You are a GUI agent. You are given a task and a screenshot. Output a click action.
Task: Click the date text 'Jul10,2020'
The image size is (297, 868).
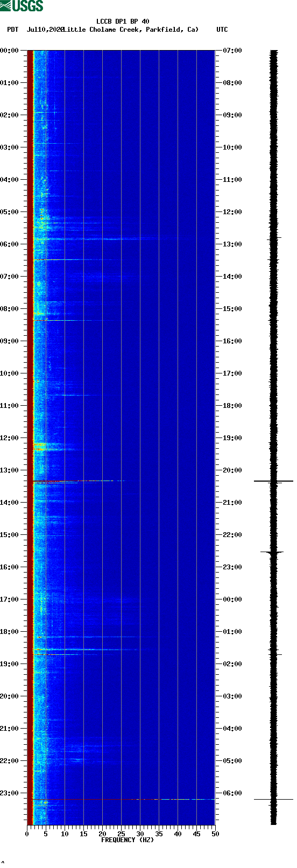45,30
